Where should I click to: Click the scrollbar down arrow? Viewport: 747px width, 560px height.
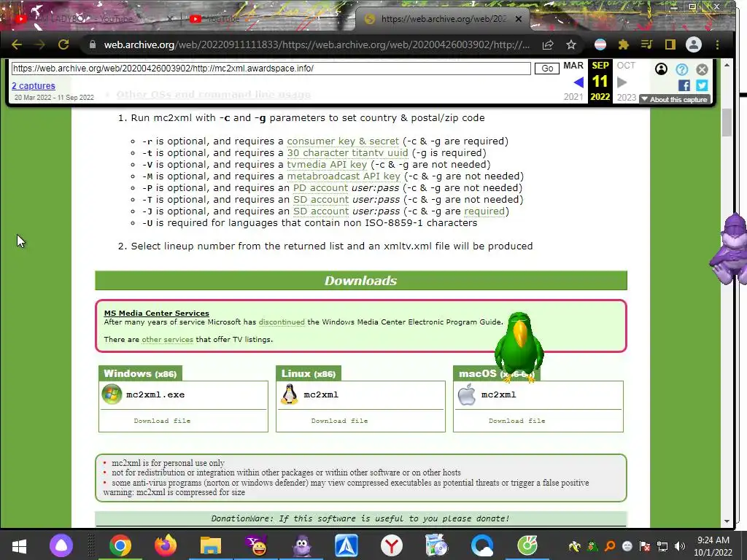tap(727, 521)
